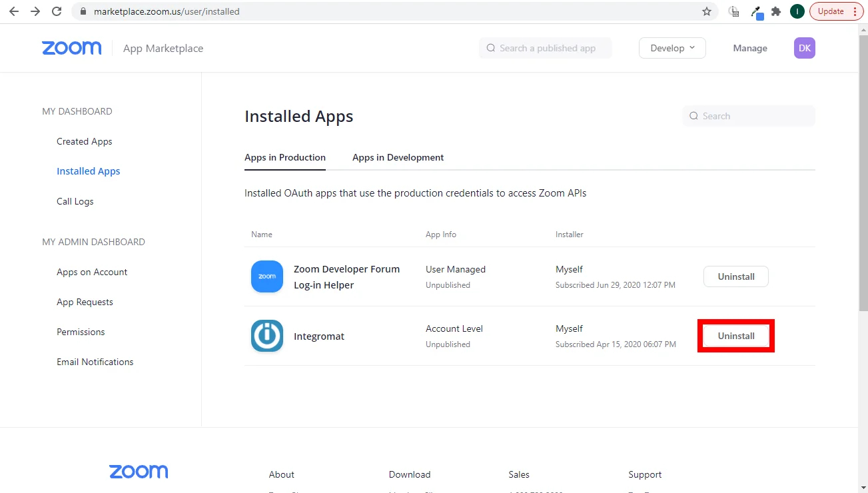Open App Requests in sidebar
Image resolution: width=868 pixels, height=493 pixels.
click(x=85, y=302)
